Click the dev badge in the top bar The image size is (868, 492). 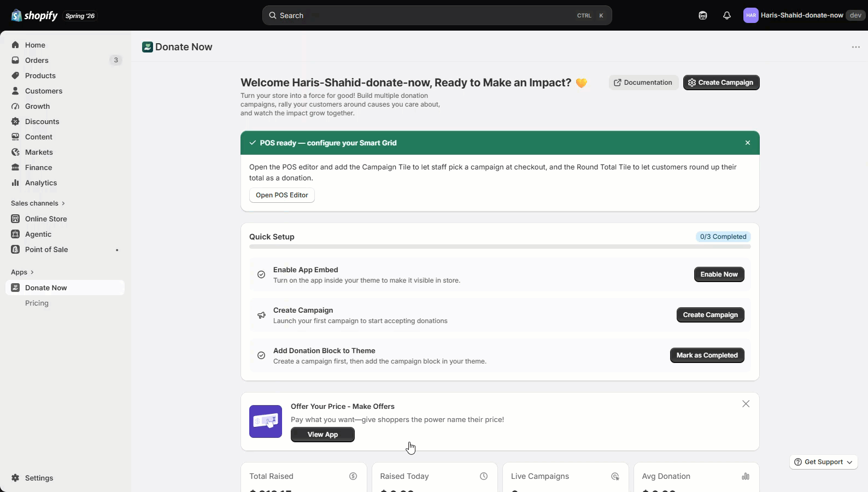[855, 15]
